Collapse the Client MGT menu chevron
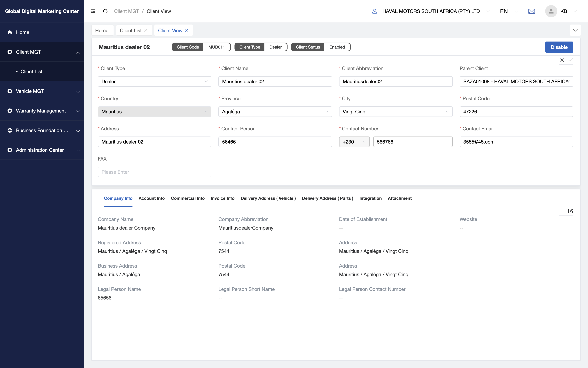 [78, 52]
